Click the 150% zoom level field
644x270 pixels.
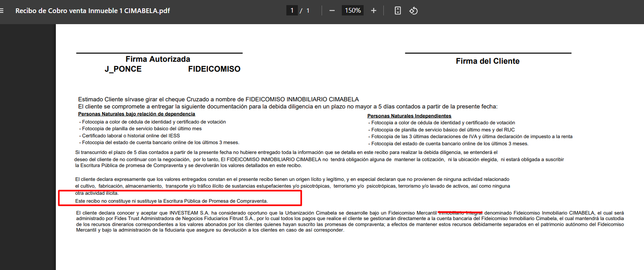tap(352, 11)
